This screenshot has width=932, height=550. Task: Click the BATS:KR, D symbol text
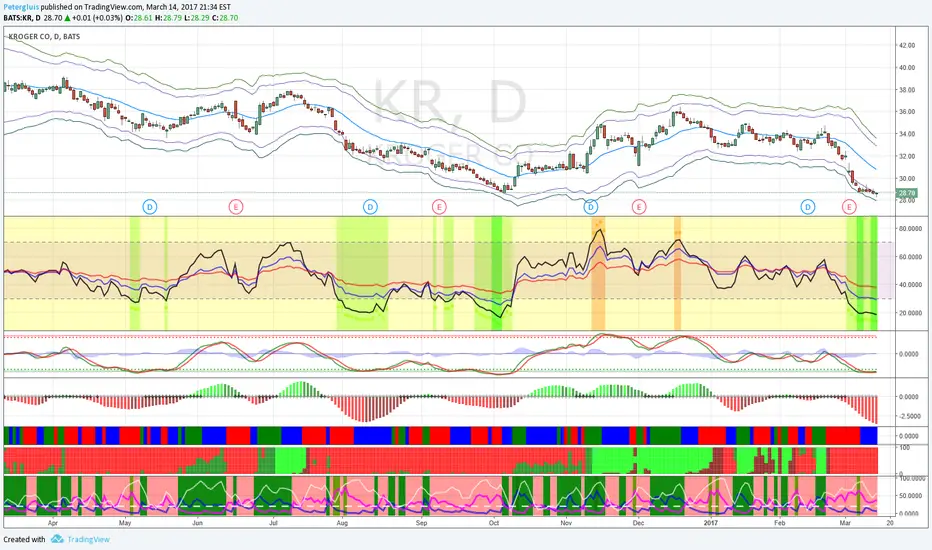coord(22,18)
